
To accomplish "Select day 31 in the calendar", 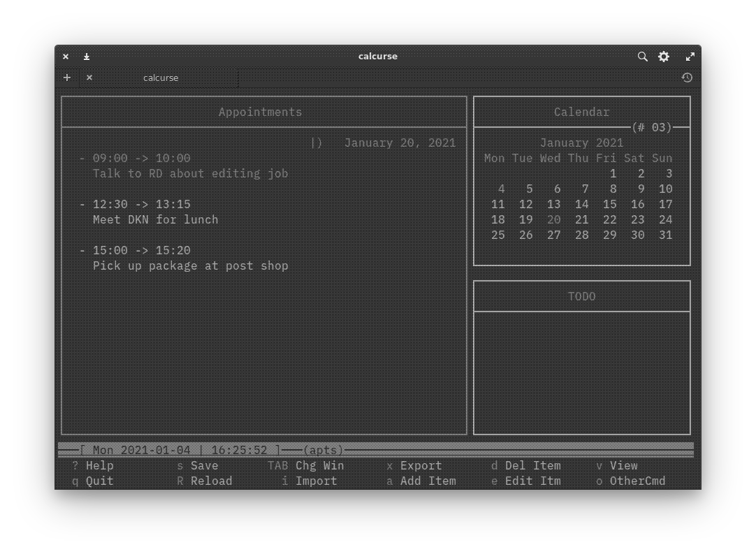I will pyautogui.click(x=665, y=235).
